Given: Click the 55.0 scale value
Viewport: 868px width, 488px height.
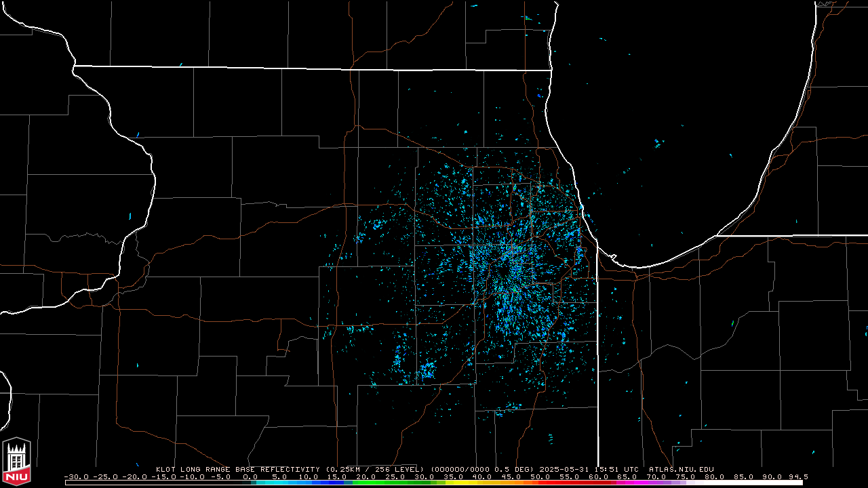Looking at the screenshot, I should tap(570, 476).
